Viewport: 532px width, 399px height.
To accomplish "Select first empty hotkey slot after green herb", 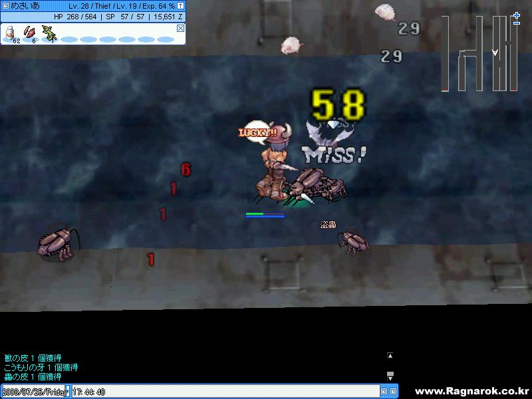I will [69, 39].
